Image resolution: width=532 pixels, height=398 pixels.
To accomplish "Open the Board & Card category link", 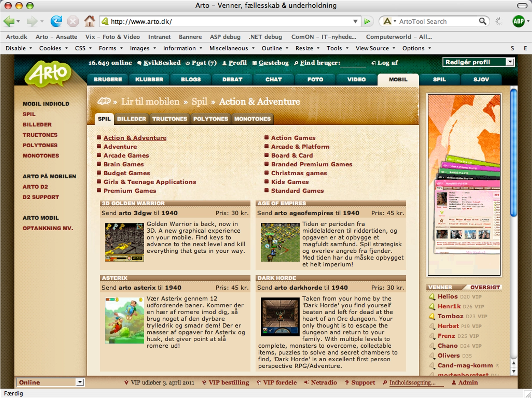I will click(x=292, y=155).
